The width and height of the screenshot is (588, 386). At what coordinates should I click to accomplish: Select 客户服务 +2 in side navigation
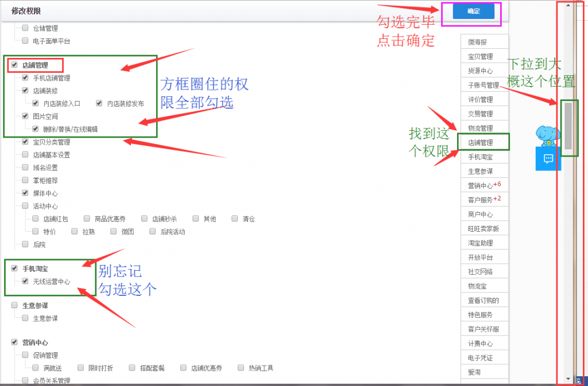(485, 200)
